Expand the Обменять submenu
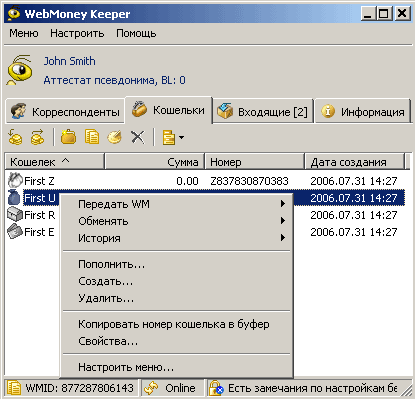 click(177, 221)
